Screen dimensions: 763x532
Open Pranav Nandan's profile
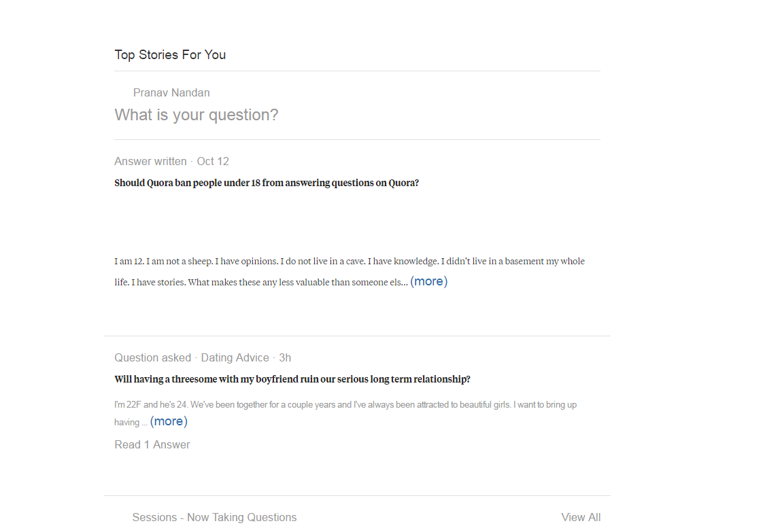[171, 92]
